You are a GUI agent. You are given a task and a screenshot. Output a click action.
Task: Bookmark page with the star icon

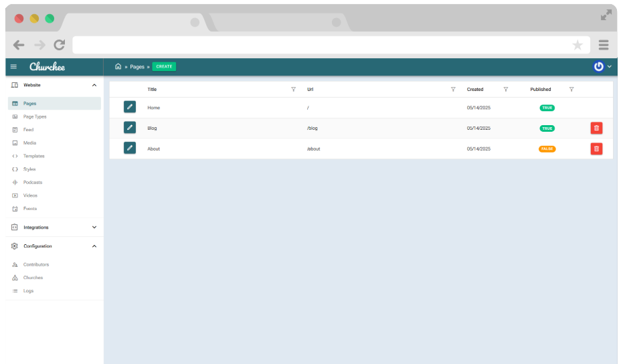[x=577, y=45]
